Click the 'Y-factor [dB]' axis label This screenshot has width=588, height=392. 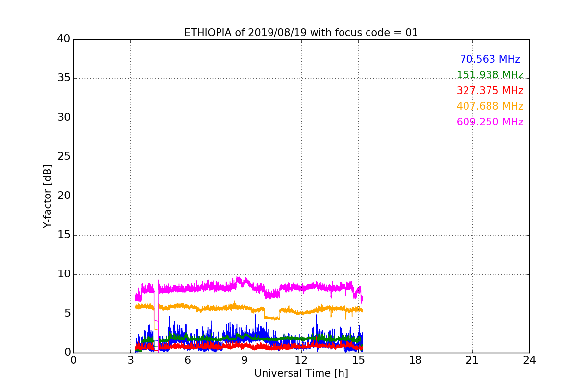48,196
